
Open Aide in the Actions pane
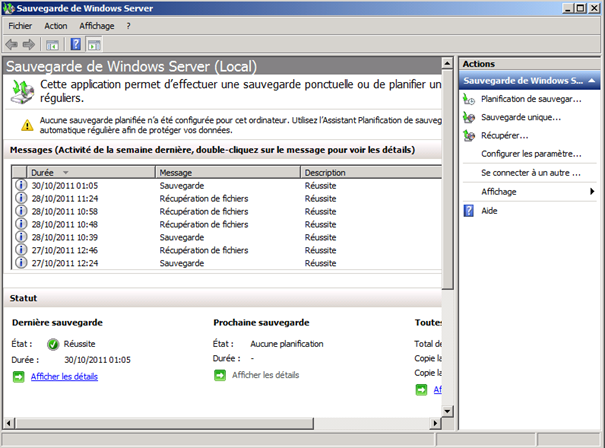tap(489, 211)
